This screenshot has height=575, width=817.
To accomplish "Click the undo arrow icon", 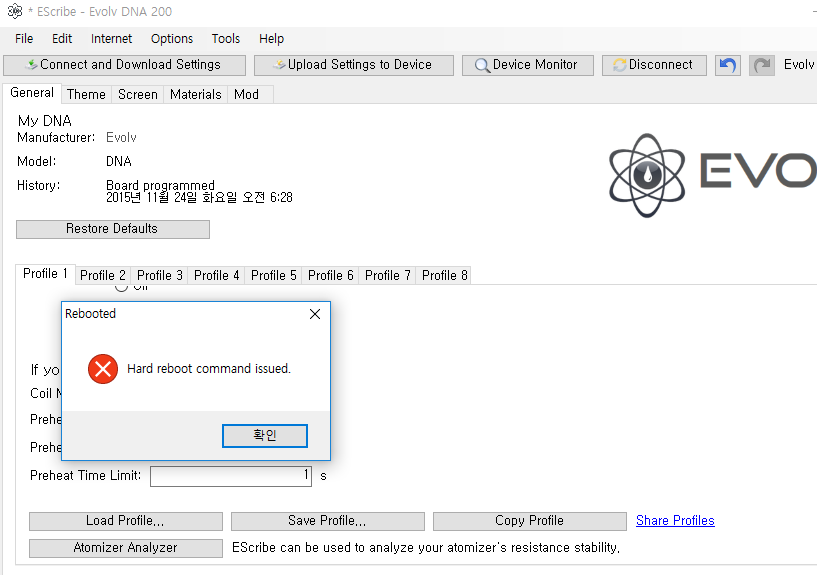I will click(727, 65).
